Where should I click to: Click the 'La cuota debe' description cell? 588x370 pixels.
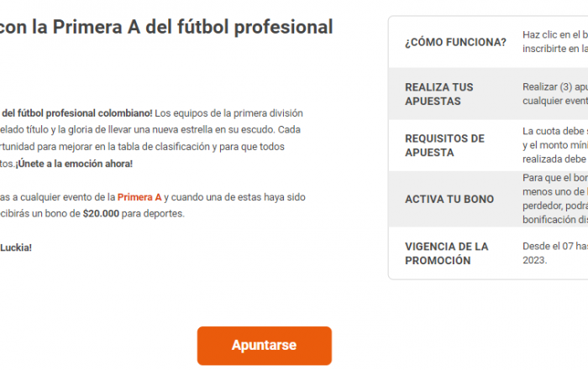pos(554,145)
